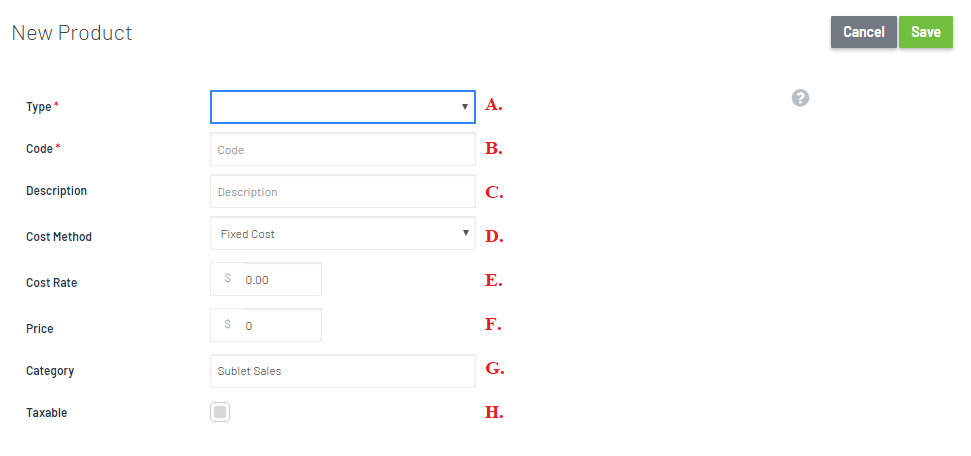This screenshot has height=456, width=971.
Task: Click the New Product page heading
Action: [72, 33]
